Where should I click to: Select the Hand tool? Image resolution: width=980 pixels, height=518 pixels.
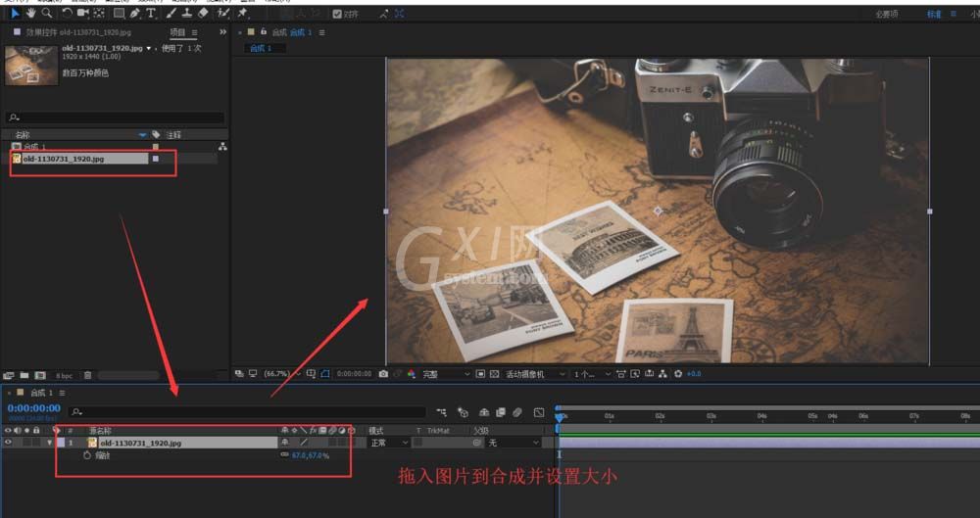tap(30, 13)
